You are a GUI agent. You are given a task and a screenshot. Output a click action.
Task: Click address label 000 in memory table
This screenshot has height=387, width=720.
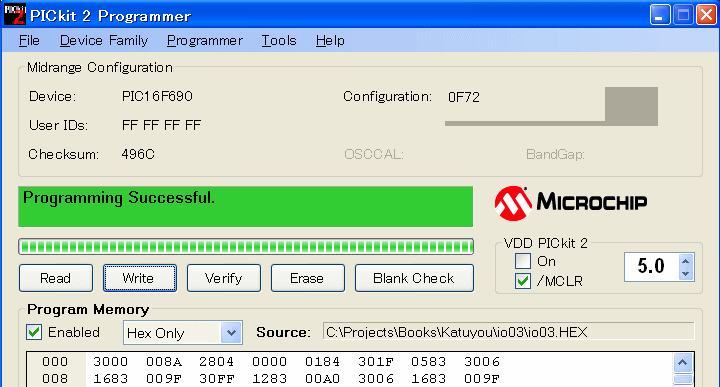(55, 362)
